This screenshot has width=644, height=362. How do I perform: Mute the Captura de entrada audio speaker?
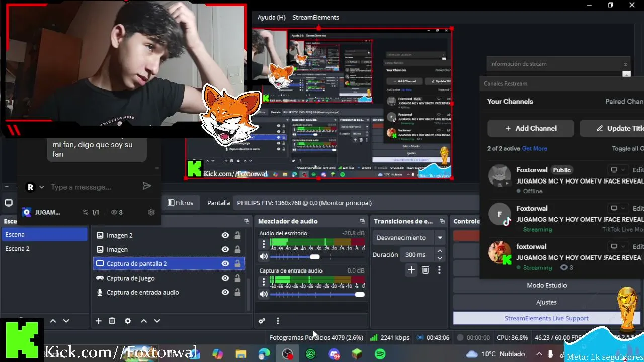click(x=264, y=294)
